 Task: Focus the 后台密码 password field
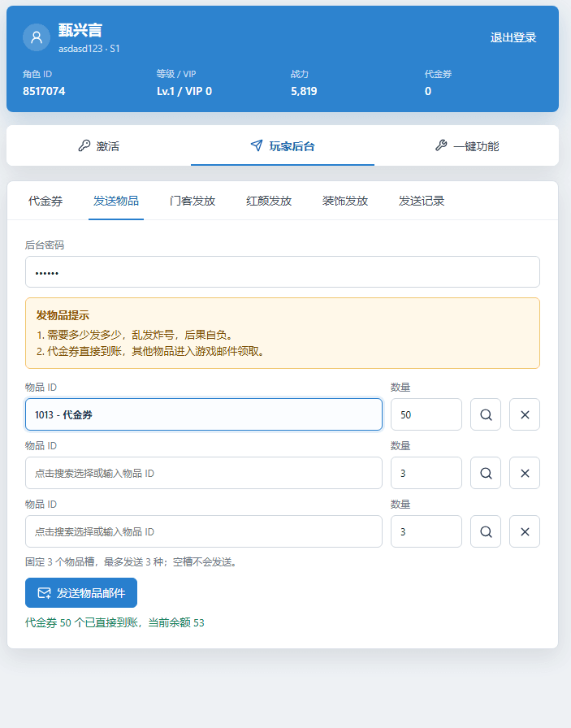point(282,272)
